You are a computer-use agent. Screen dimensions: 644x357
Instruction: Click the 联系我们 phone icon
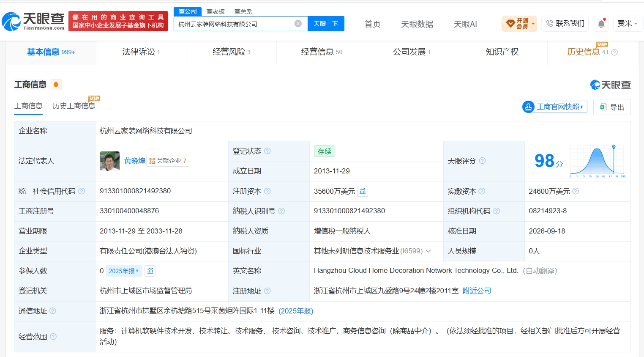point(549,24)
